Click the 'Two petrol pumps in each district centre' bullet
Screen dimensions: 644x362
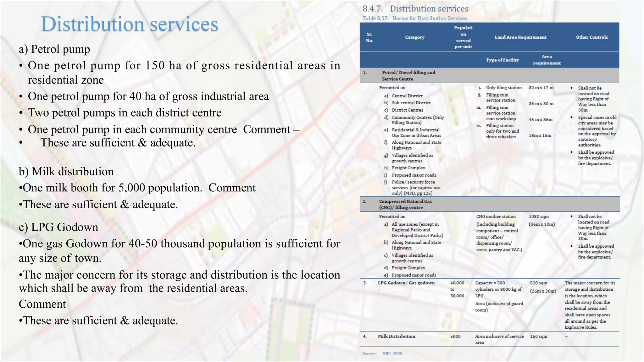tap(125, 112)
